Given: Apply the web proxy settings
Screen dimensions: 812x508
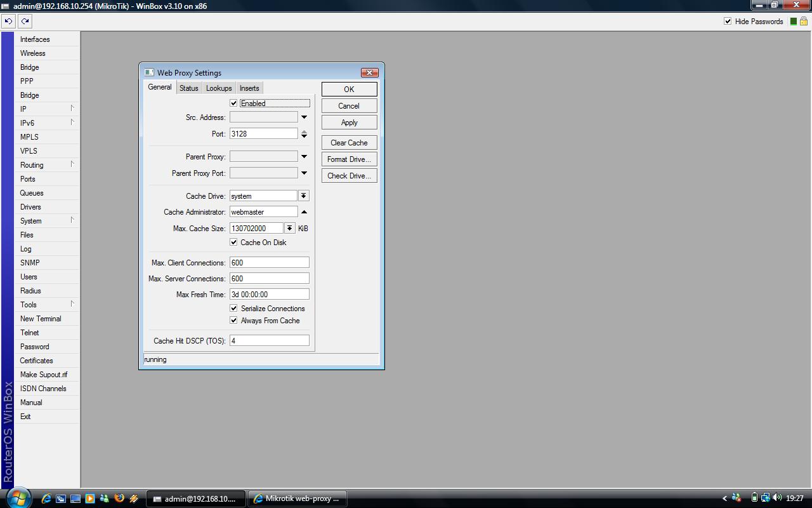Looking at the screenshot, I should click(x=349, y=123).
